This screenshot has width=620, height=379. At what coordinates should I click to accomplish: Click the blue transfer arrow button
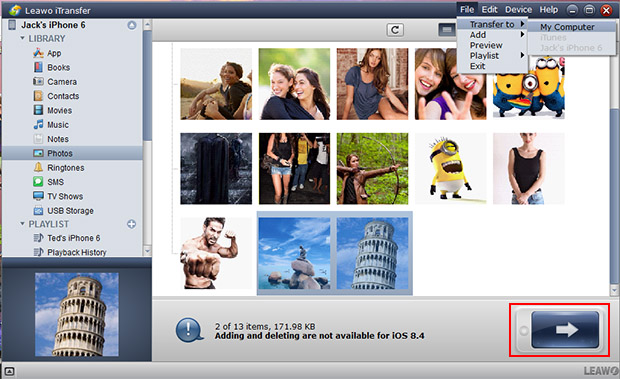[x=565, y=330]
